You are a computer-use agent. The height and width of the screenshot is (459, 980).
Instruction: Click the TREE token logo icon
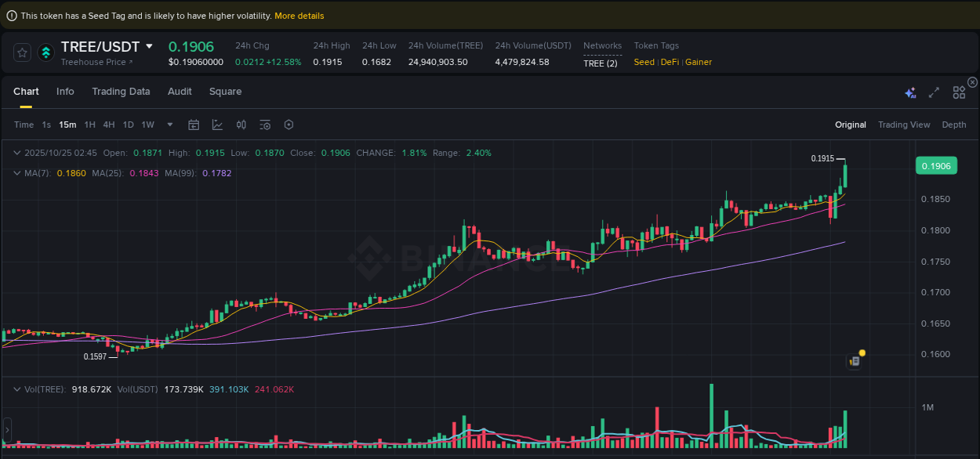point(45,52)
